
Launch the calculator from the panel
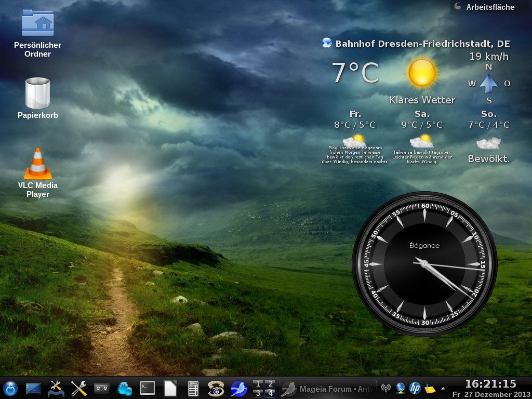193,389
